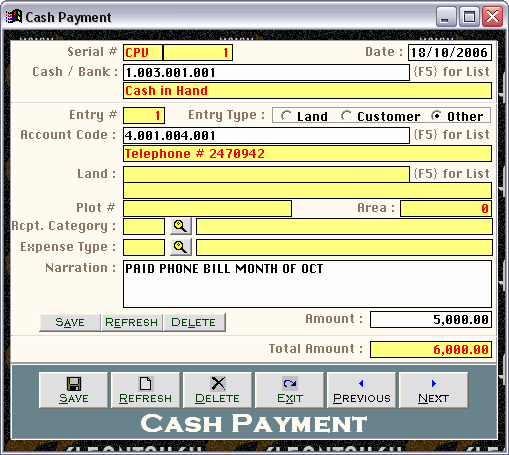Click the bottom Delete button with X icon
Image resolution: width=509 pixels, height=455 pixels.
pos(217,390)
